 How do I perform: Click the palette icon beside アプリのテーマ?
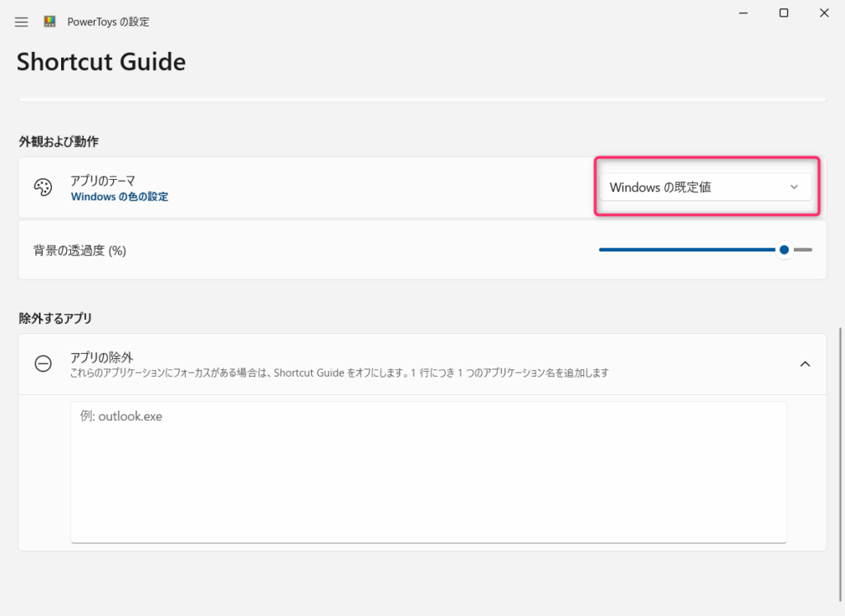pos(43,187)
